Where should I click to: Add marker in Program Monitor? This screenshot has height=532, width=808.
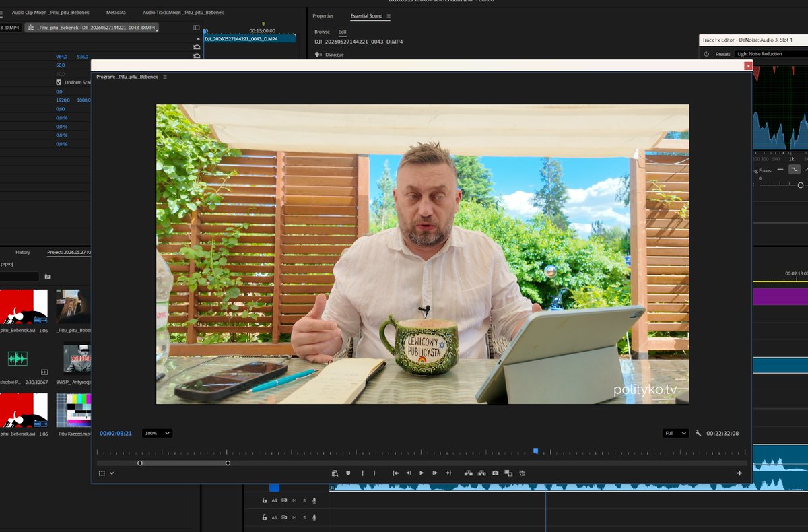[x=348, y=473]
